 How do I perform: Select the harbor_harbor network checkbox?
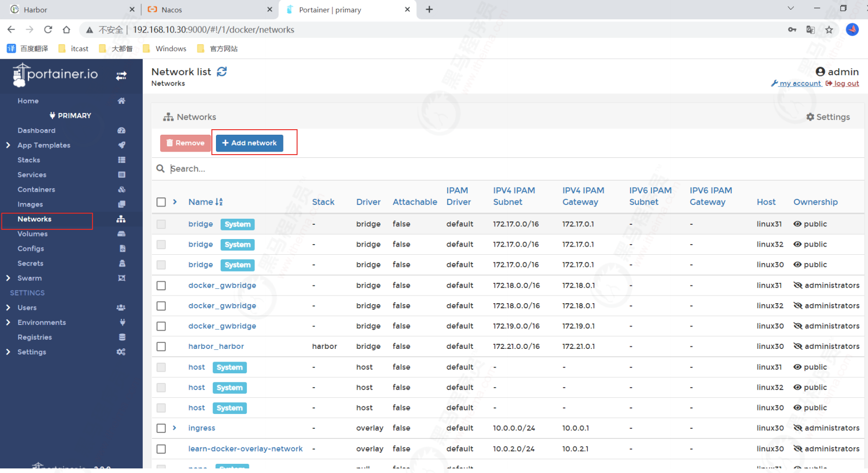tap(161, 346)
